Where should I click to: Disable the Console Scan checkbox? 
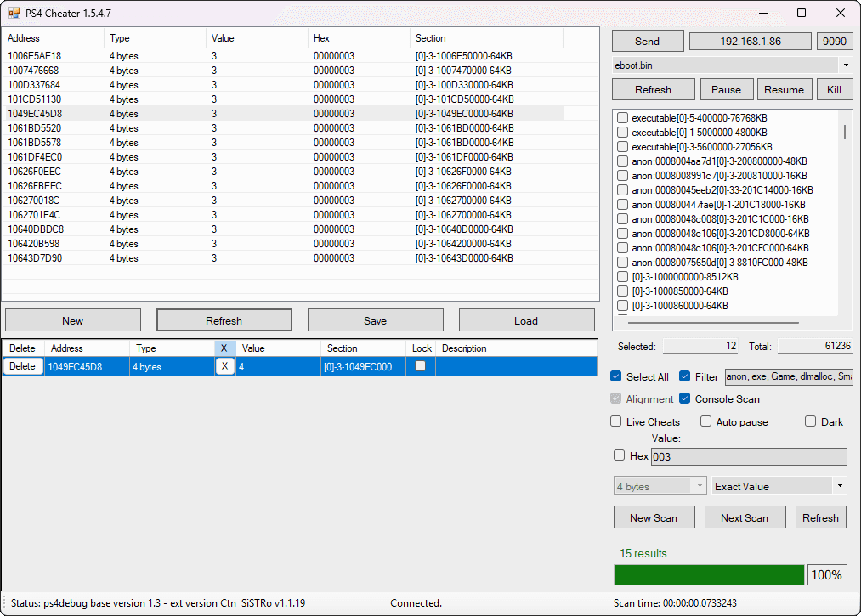click(684, 398)
